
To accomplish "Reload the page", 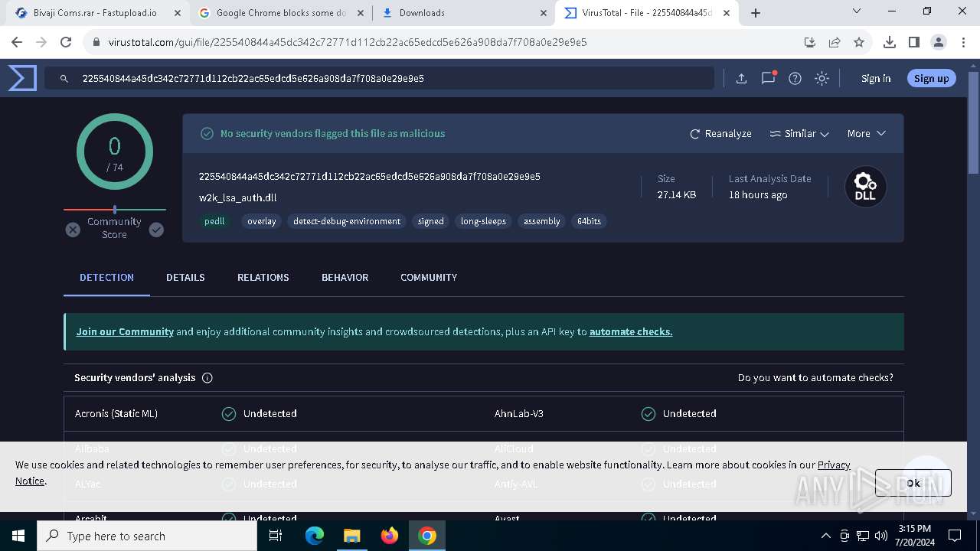I will 66,42.
